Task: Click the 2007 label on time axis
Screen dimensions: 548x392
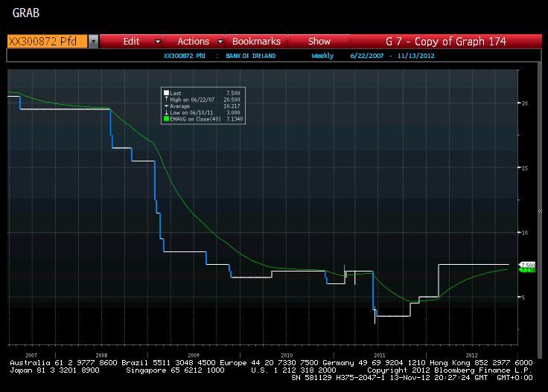Action: point(31,356)
